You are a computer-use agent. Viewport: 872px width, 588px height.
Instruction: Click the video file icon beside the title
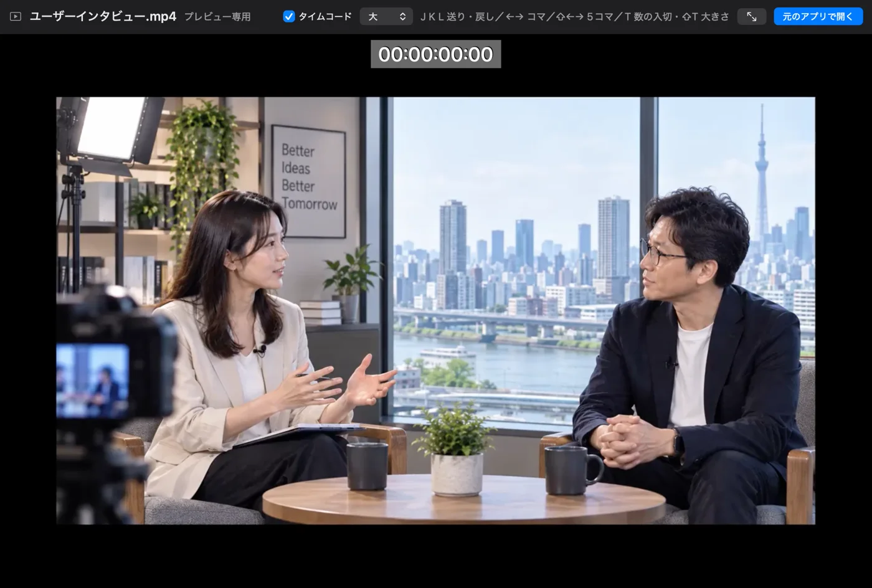(16, 17)
